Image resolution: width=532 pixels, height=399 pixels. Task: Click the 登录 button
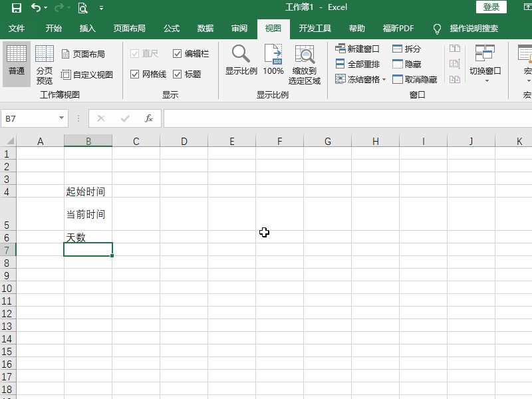click(x=491, y=7)
